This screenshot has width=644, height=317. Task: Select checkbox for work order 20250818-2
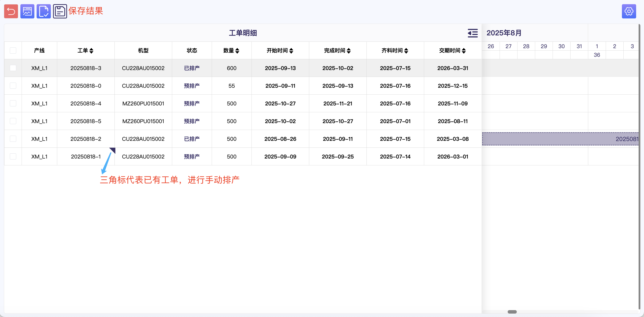pos(13,139)
